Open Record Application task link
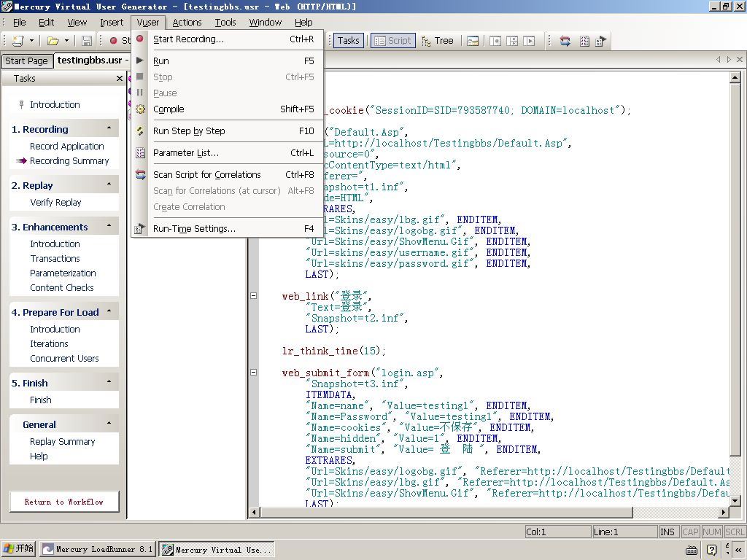The image size is (747, 560). pyautogui.click(x=66, y=146)
